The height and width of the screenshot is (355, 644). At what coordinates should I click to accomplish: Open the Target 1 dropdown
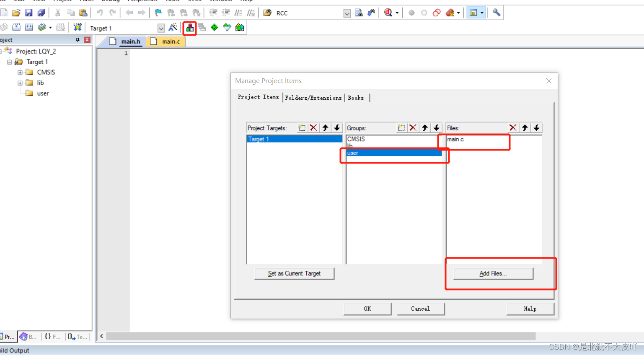point(161,28)
